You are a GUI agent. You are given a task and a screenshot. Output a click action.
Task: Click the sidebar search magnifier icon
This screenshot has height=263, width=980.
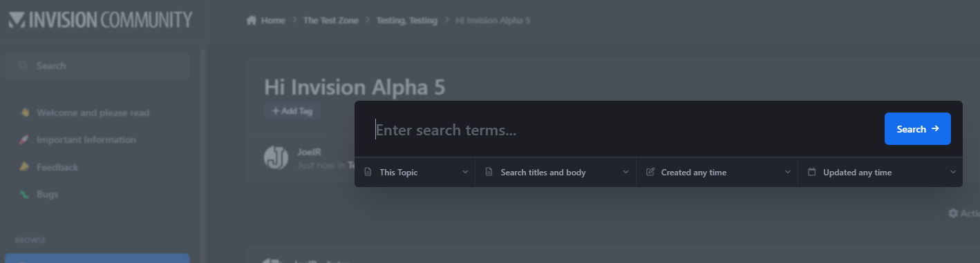[x=23, y=66]
